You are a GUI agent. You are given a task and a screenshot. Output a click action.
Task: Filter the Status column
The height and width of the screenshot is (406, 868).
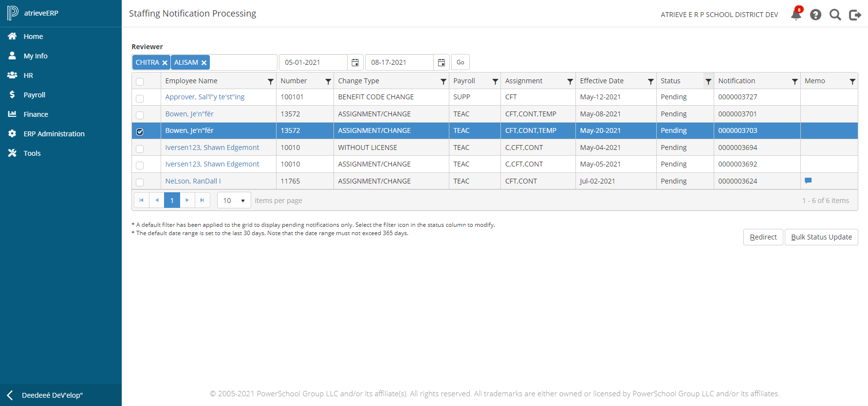[708, 81]
